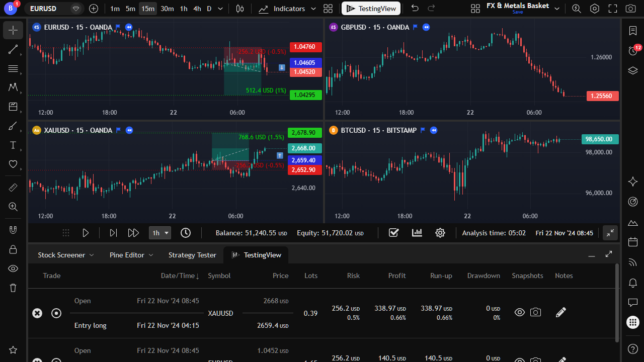Image resolution: width=644 pixels, height=362 pixels.
Task: Take a chart snapshot with top camera icon
Action: point(630,9)
